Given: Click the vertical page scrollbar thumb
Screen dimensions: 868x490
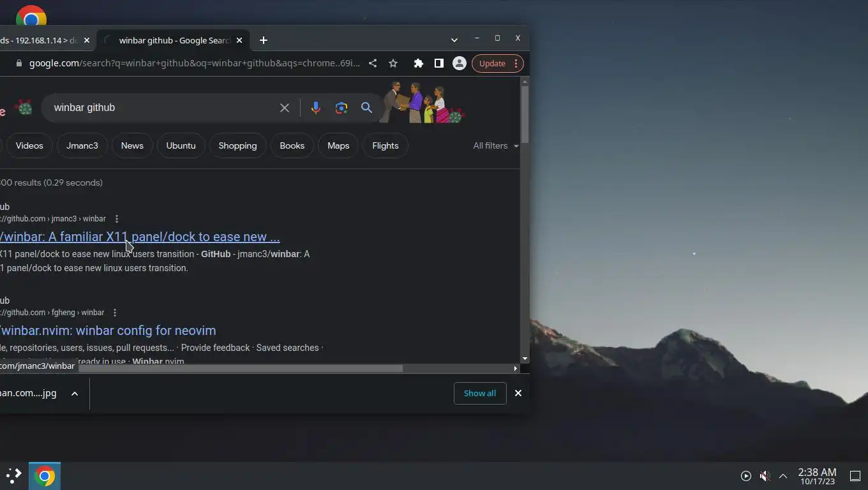Looking at the screenshot, I should click(525, 114).
